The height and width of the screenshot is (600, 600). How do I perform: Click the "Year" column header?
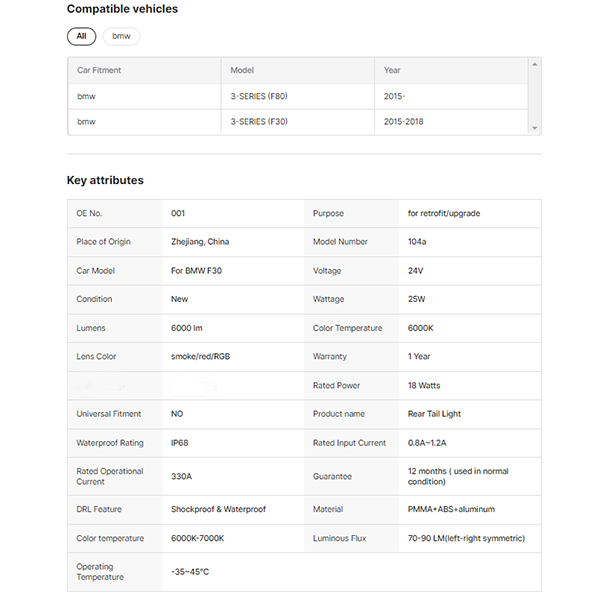click(393, 70)
